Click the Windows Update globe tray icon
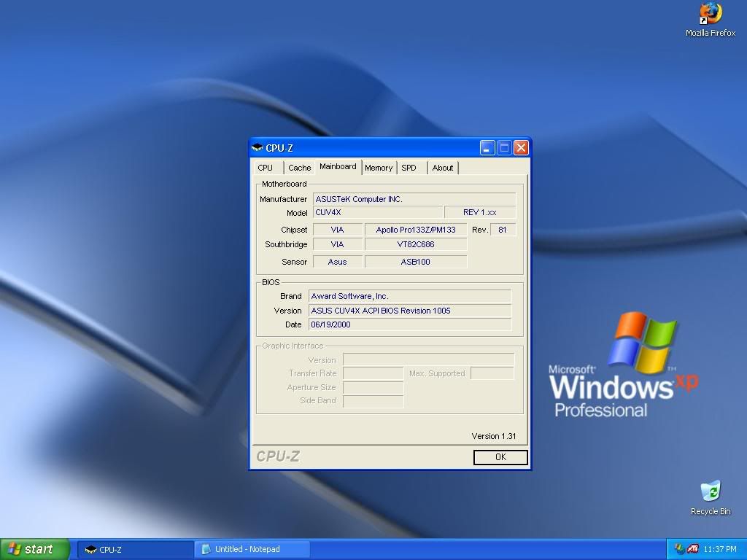This screenshot has width=747, height=560. click(680, 549)
